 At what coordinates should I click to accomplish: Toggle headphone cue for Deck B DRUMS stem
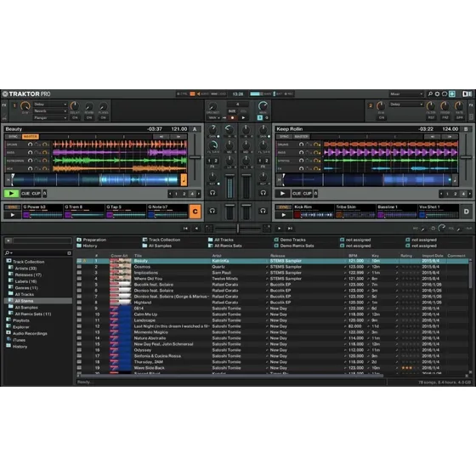tap(301, 144)
